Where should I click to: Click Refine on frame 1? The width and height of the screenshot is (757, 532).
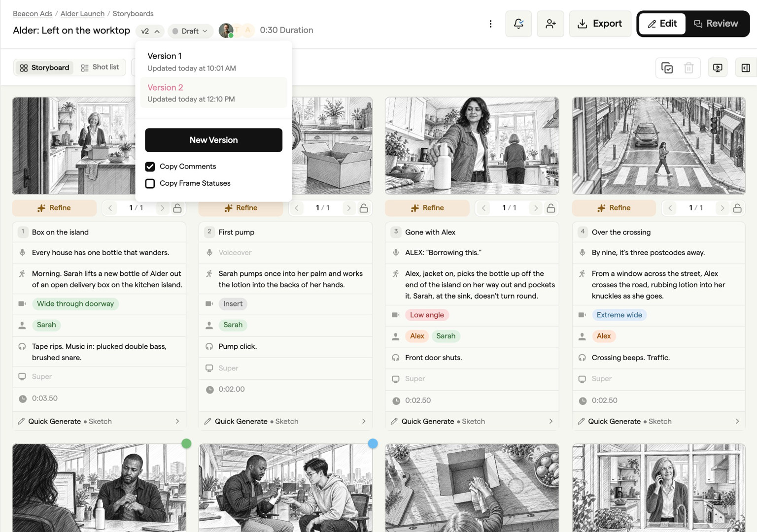[54, 208]
